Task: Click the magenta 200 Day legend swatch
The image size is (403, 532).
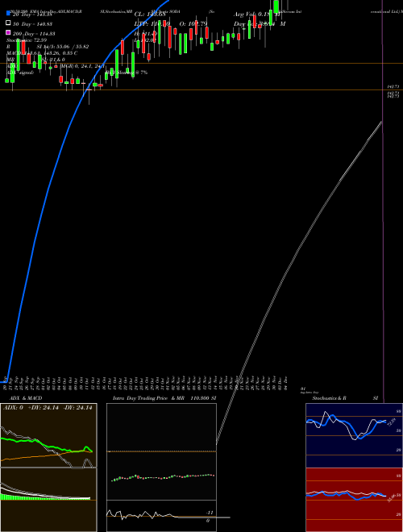Action: [x=8, y=32]
